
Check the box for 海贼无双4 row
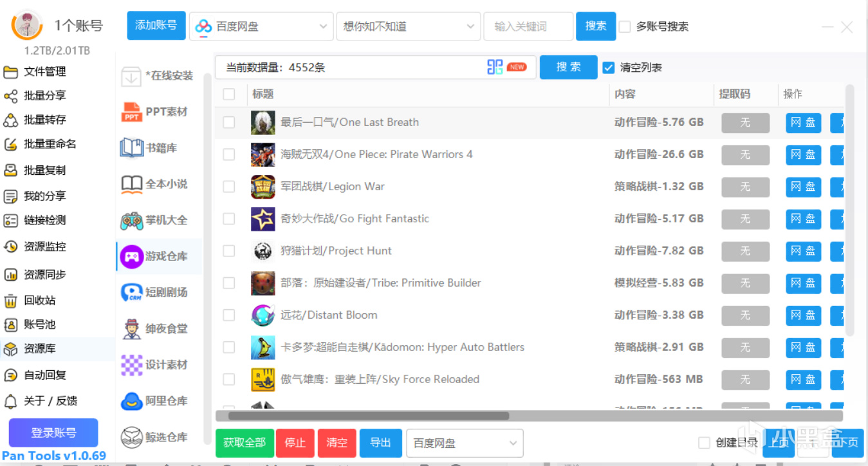(x=229, y=154)
